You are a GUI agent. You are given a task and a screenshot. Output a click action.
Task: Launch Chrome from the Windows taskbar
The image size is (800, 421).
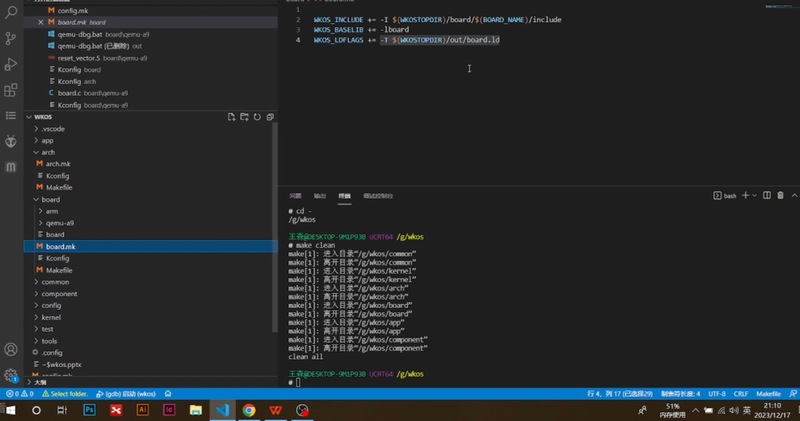click(x=249, y=410)
